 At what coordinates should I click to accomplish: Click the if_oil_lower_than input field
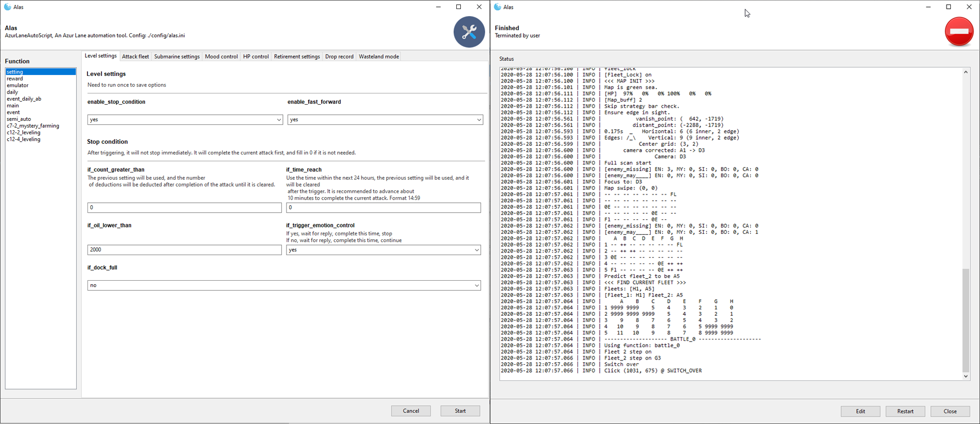[184, 250]
